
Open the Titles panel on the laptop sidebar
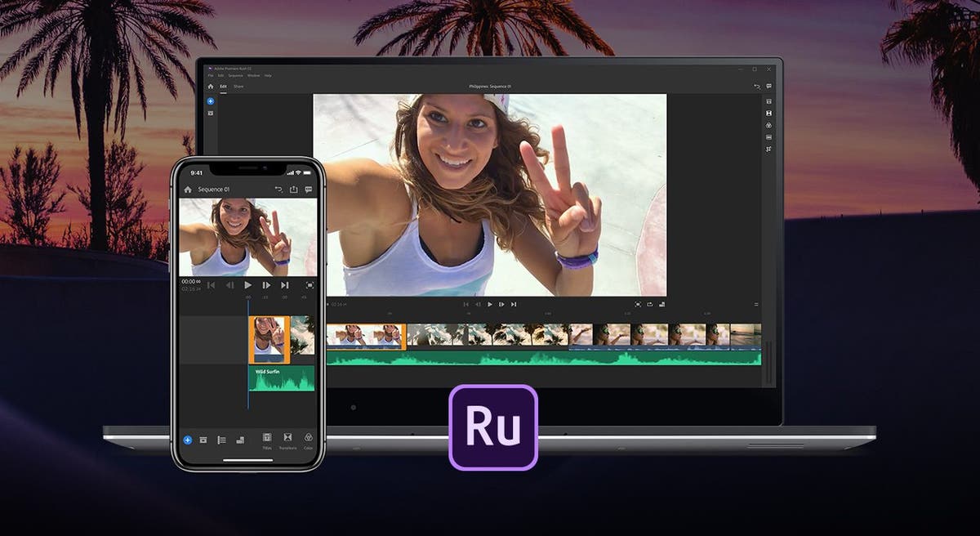pos(768,100)
